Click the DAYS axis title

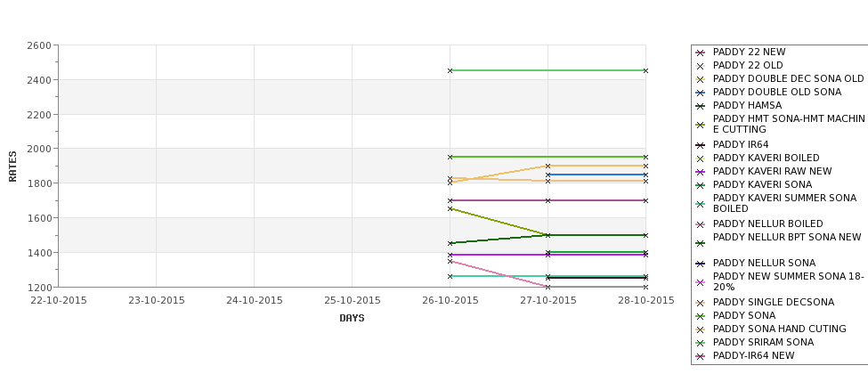pos(352,318)
